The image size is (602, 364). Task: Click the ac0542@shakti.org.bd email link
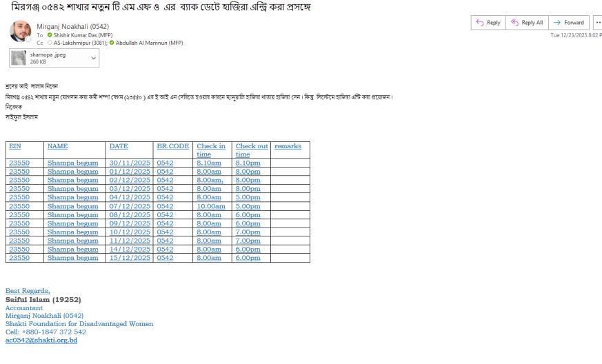click(x=41, y=341)
